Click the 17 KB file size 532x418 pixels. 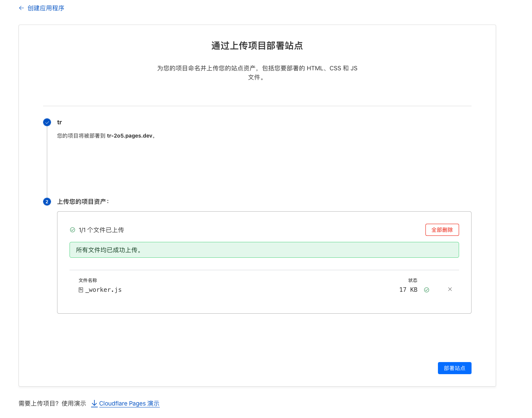408,290
